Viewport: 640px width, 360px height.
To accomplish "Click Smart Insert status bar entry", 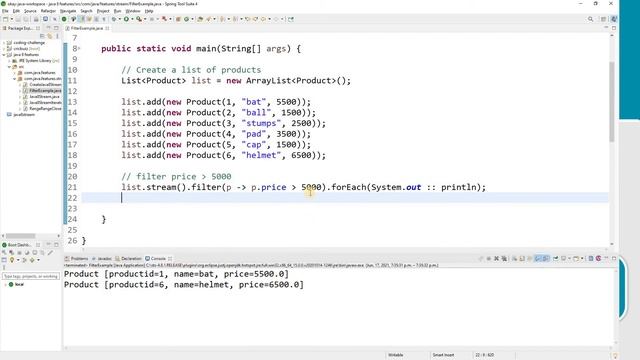I will click(x=443, y=355).
